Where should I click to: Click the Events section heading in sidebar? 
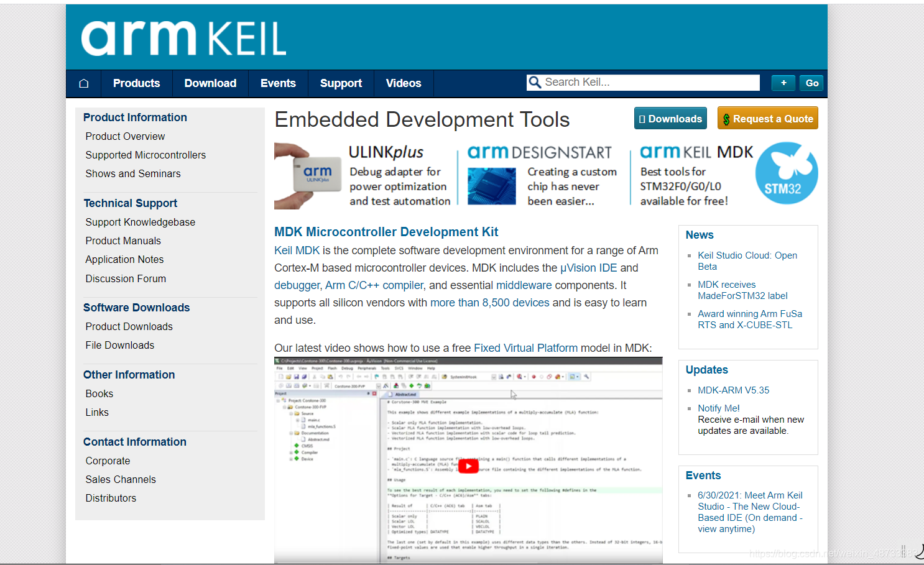pyautogui.click(x=703, y=475)
